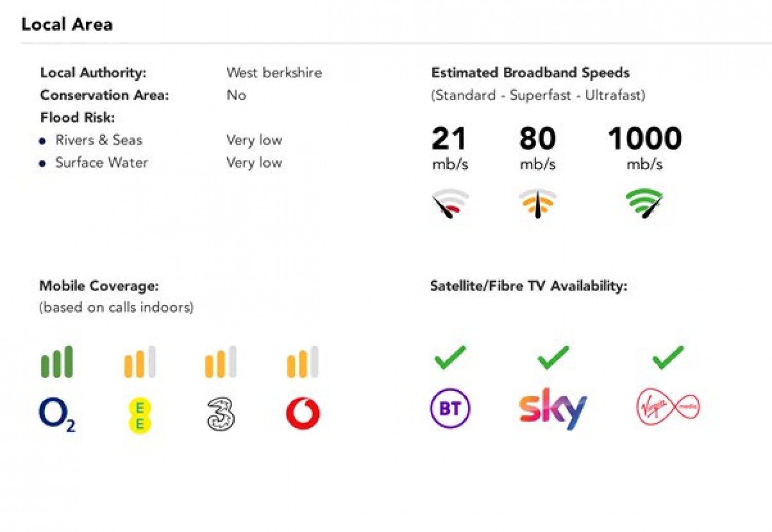Click the Estimated Broadband Speeds heading
The image size is (772, 532).
click(x=530, y=73)
